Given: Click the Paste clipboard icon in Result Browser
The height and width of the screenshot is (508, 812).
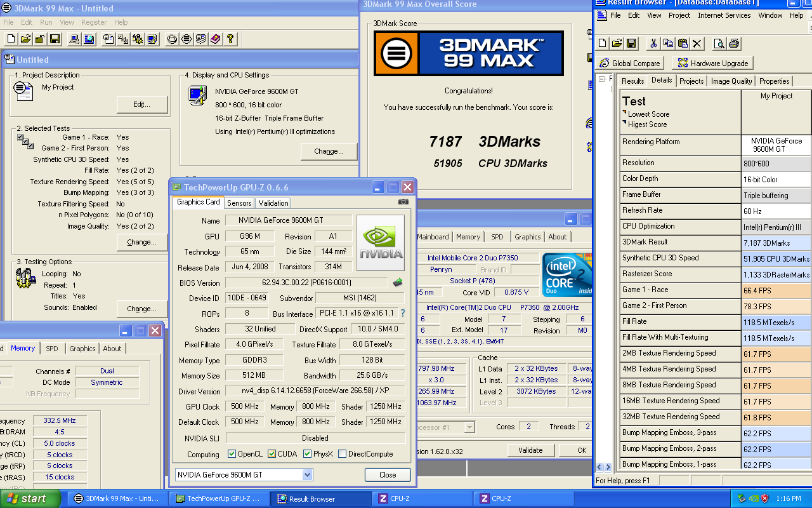Looking at the screenshot, I should click(x=683, y=43).
